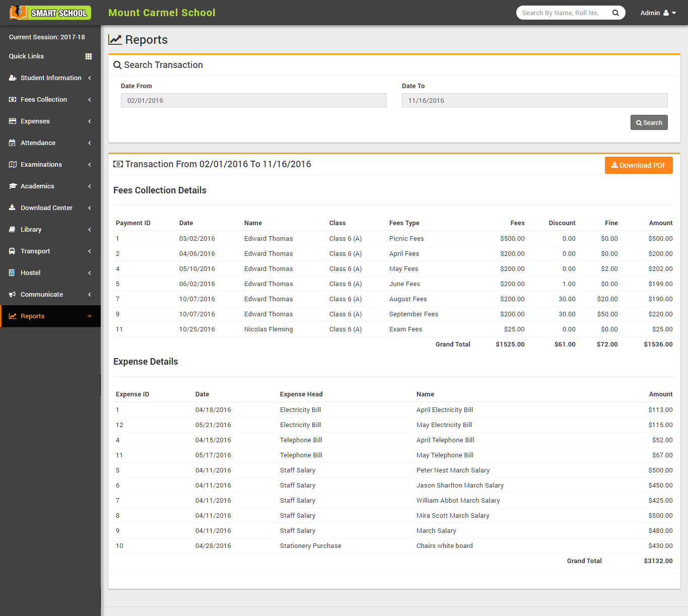Click the Examinations book icon
This screenshot has height=616, width=688.
[x=12, y=164]
